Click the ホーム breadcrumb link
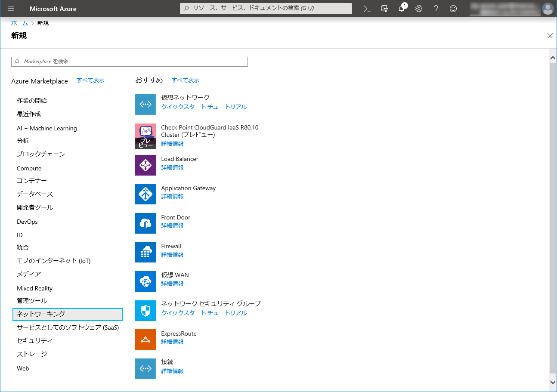This screenshot has width=557, height=392. tap(19, 23)
